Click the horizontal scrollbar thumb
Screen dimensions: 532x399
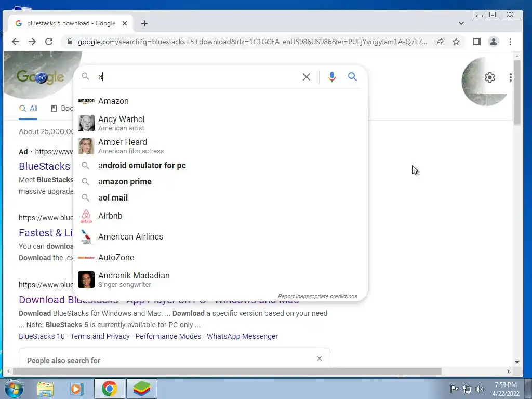click(227, 371)
